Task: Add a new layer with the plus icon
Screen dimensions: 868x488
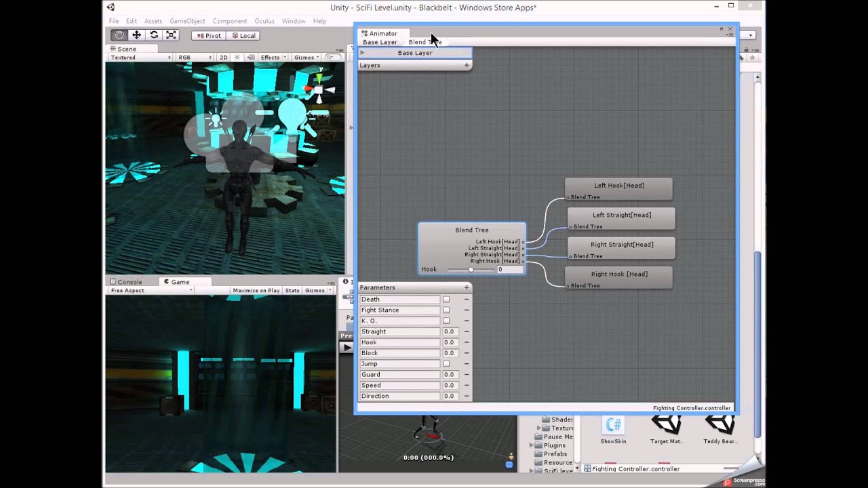Action: [467, 65]
